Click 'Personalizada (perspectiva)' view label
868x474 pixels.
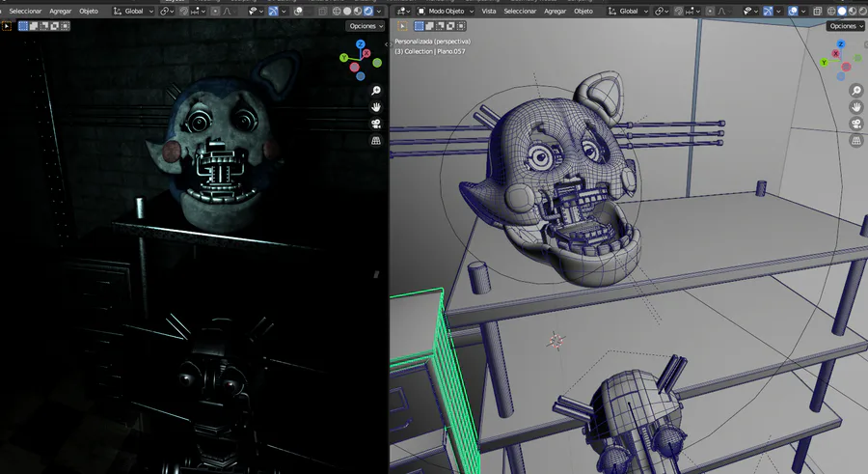432,42
